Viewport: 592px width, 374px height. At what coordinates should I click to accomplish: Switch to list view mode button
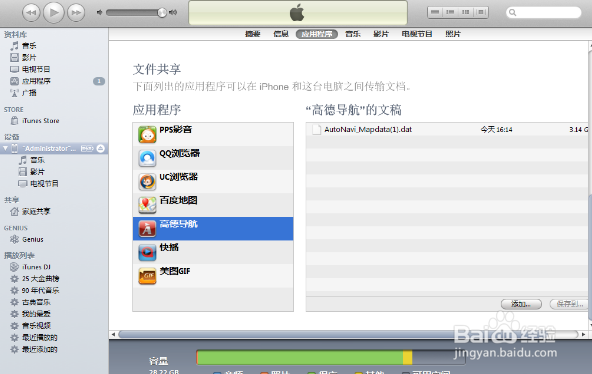tap(435, 12)
